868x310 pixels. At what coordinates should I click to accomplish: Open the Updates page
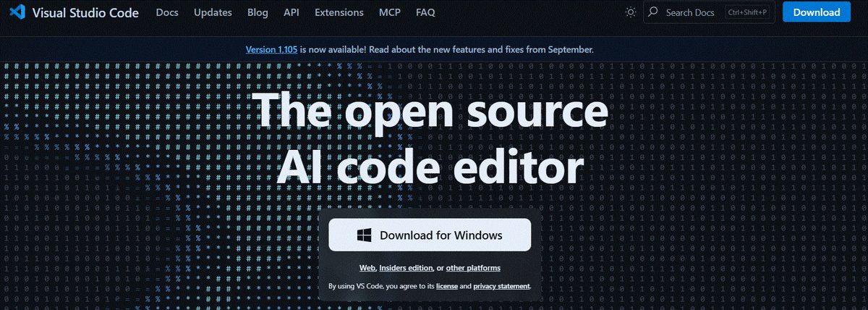click(x=213, y=12)
